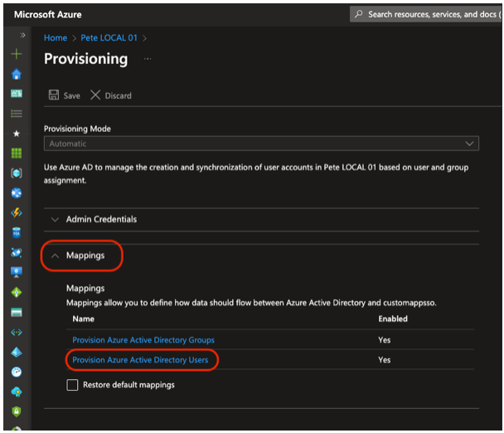Screen dimensions: 504x433
Task: Click Yes value in the Groups row
Action: [384, 340]
